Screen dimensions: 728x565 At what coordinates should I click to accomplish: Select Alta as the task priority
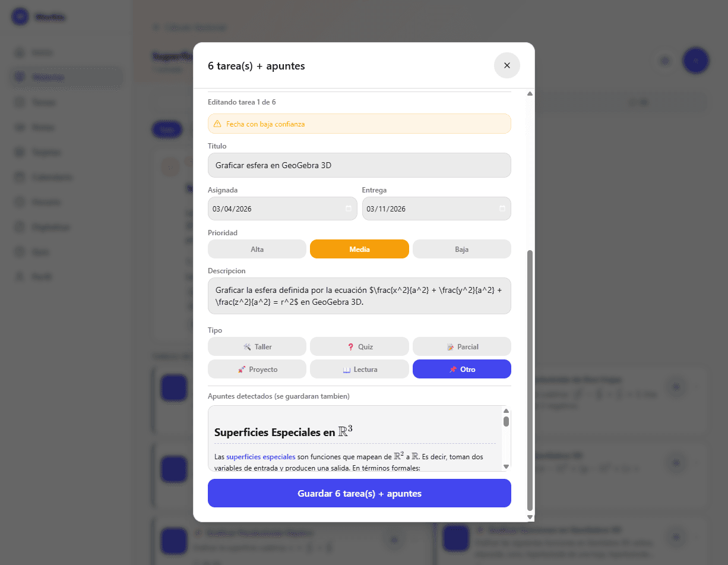pyautogui.click(x=257, y=249)
